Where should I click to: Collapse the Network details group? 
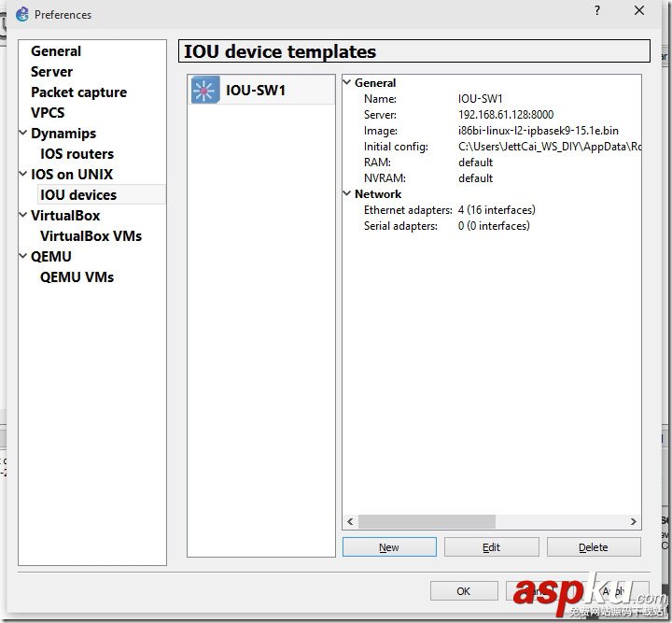click(x=347, y=193)
